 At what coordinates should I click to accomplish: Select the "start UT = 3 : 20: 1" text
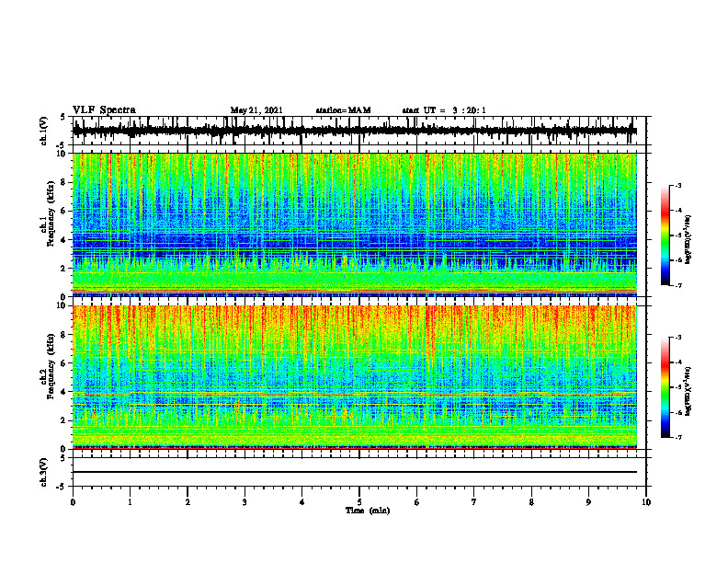[x=444, y=110]
